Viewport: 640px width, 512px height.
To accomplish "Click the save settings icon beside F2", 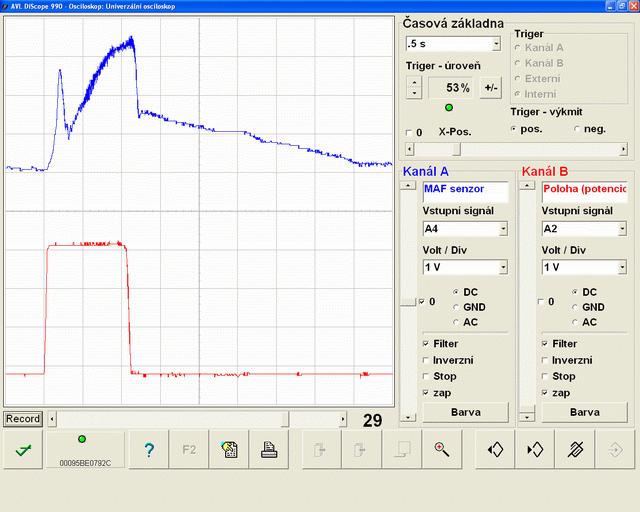I will pos(229,450).
